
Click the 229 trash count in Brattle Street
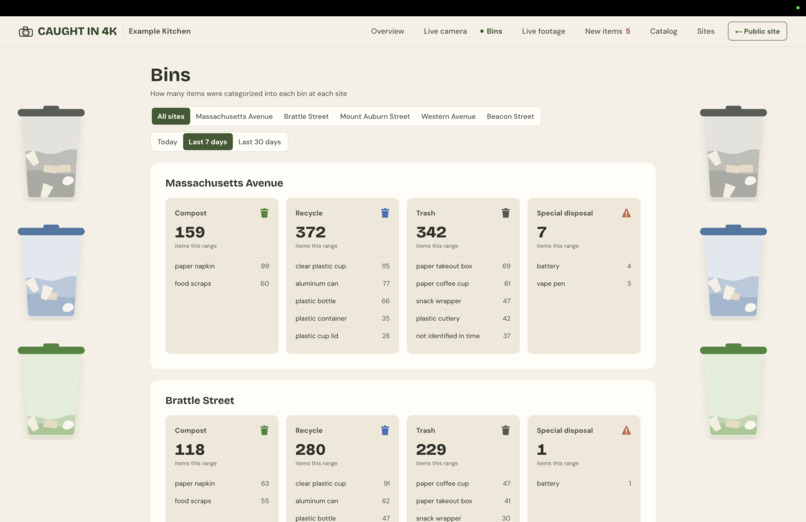[431, 450]
